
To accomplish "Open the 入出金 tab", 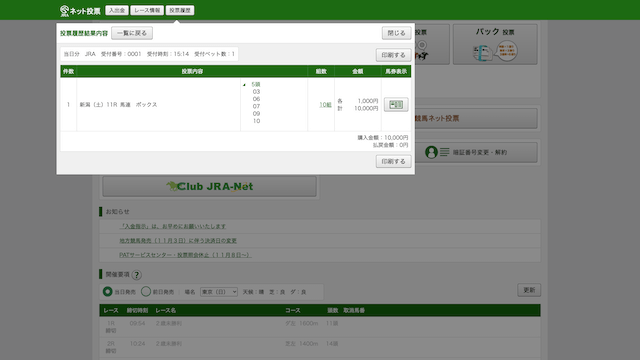I will point(117,10).
